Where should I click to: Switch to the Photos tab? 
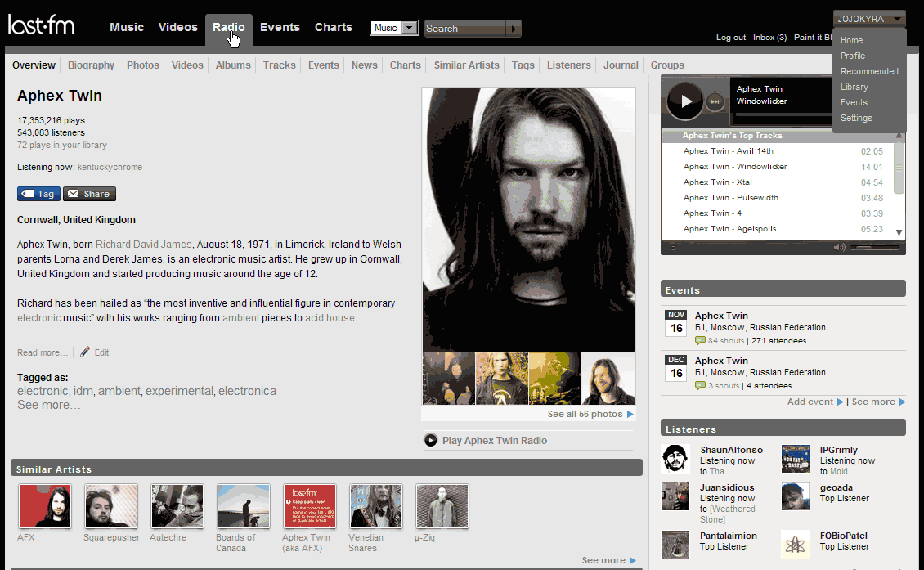tap(142, 65)
